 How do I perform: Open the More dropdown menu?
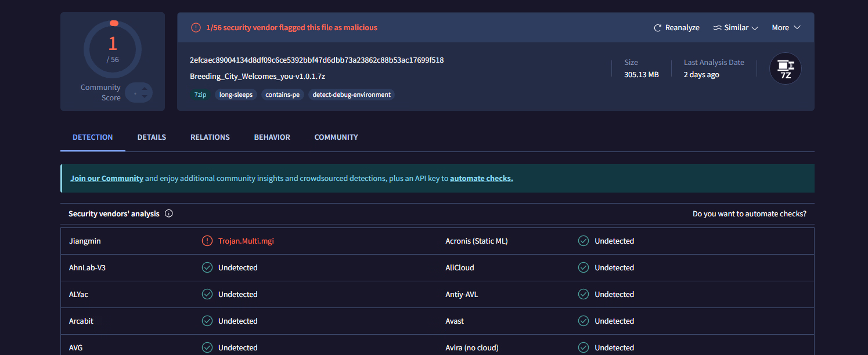[x=786, y=28]
